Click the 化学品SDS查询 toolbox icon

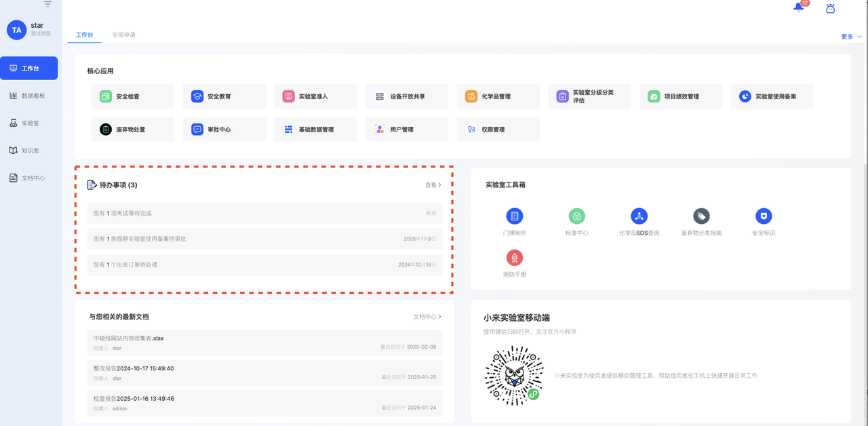point(639,216)
